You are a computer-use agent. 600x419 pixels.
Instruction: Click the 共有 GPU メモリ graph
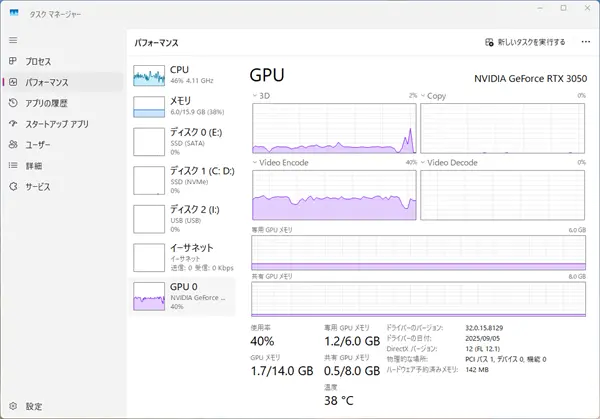tap(418, 299)
